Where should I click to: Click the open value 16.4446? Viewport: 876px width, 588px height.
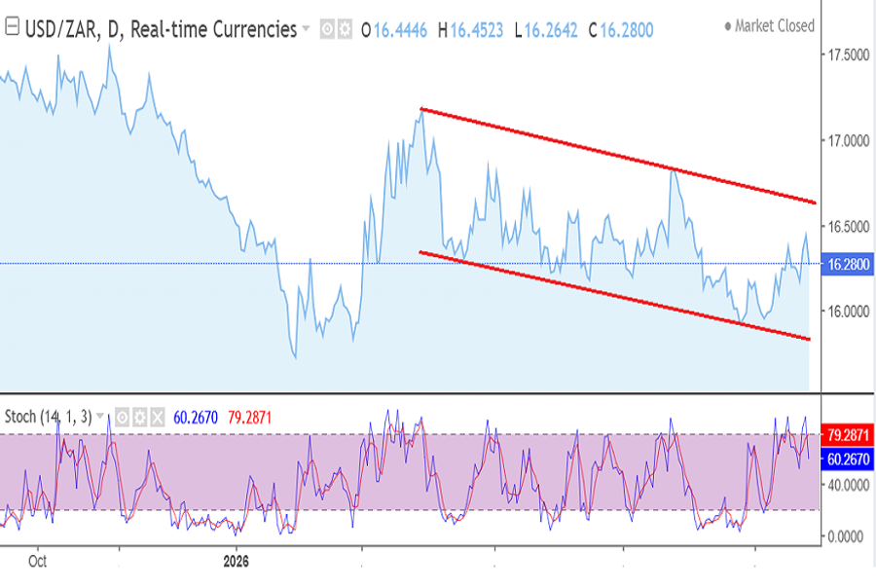400,30
